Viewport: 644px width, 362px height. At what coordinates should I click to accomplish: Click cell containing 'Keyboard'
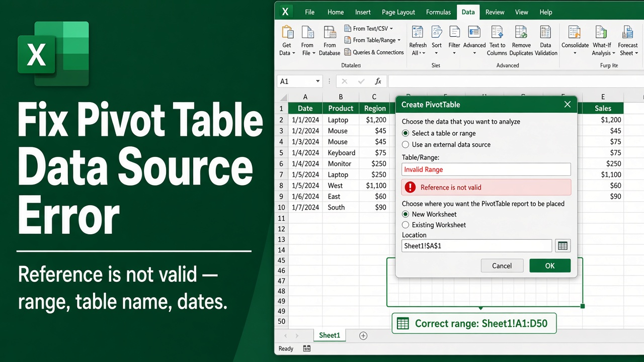point(341,153)
